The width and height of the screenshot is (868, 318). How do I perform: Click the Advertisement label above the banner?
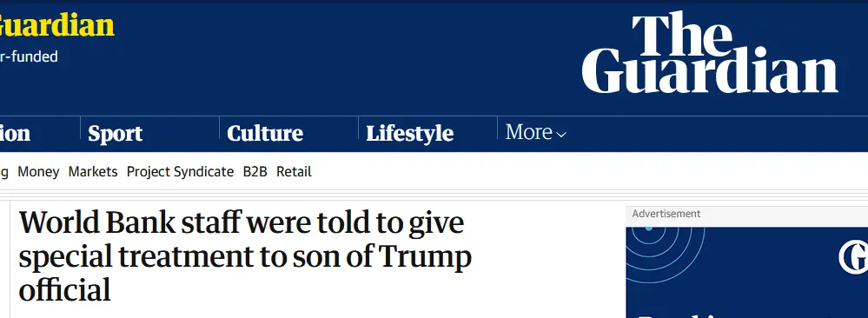coord(666,214)
